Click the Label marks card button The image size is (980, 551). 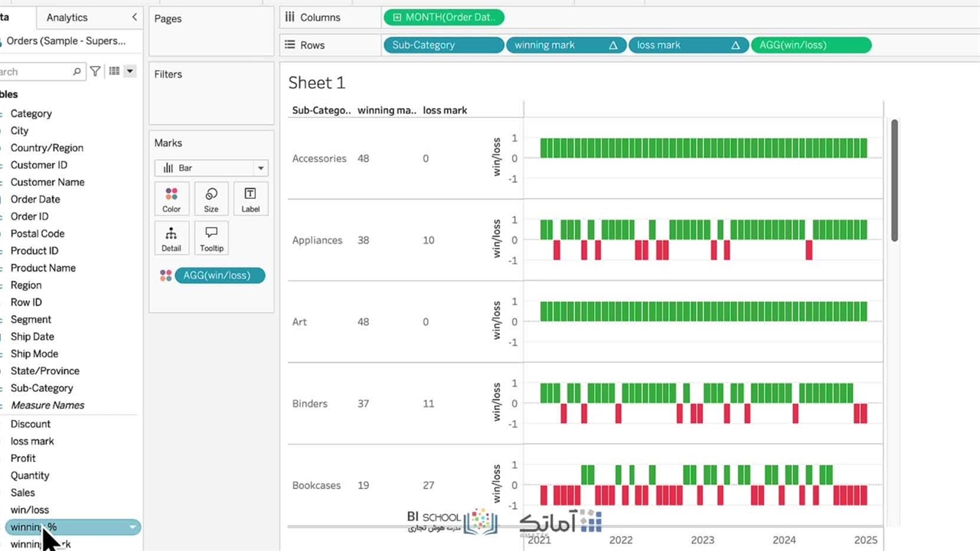tap(250, 198)
